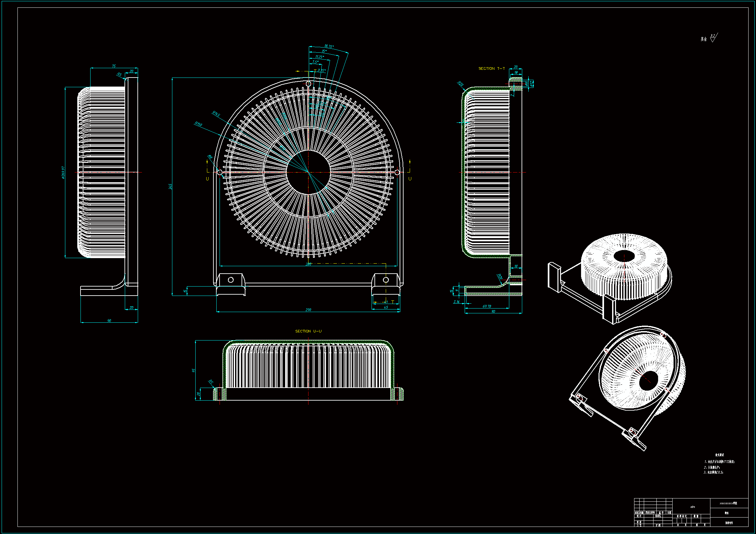Click the 69.78 dimension in section T-T
Image resolution: width=756 pixels, height=534 pixels.
487,306
